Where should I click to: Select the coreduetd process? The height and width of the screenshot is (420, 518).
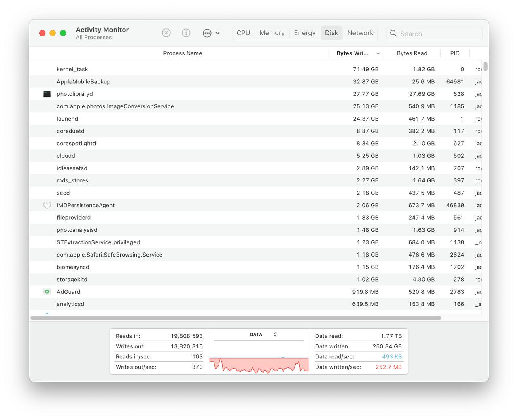point(70,131)
